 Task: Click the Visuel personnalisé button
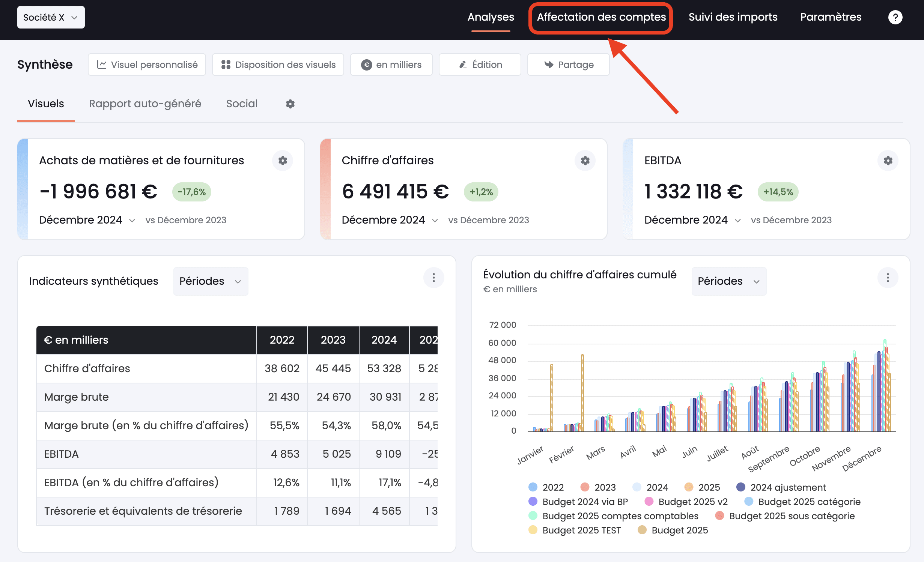pyautogui.click(x=147, y=65)
